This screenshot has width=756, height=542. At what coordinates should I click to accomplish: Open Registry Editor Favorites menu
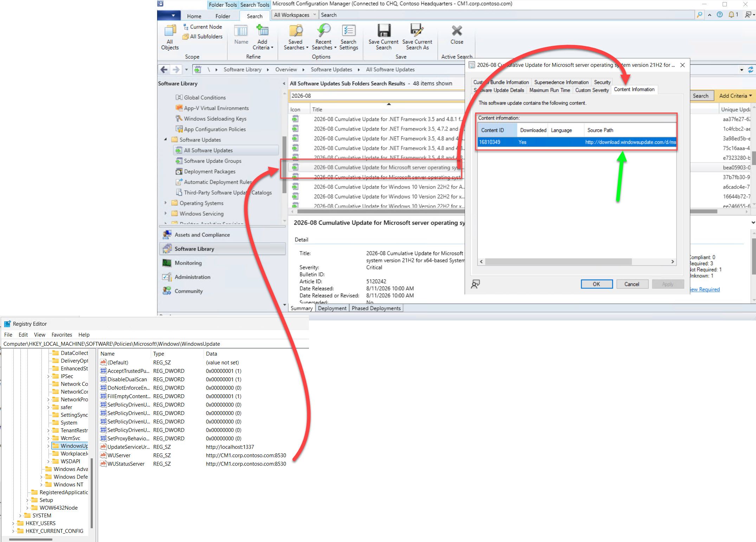coord(62,335)
